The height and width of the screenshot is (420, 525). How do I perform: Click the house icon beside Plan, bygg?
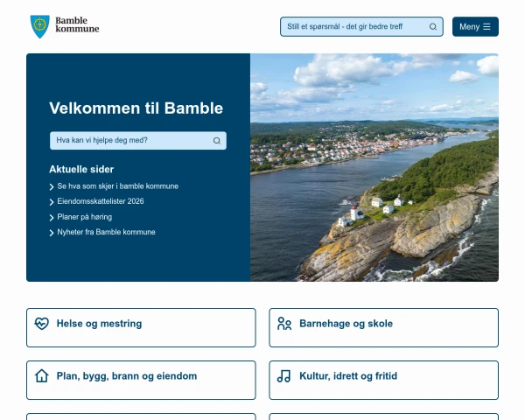[x=42, y=376]
